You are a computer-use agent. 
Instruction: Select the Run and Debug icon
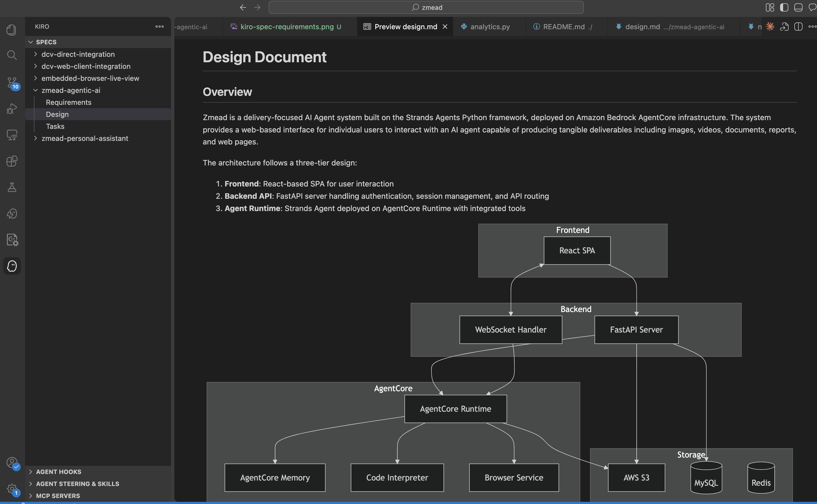click(x=12, y=108)
